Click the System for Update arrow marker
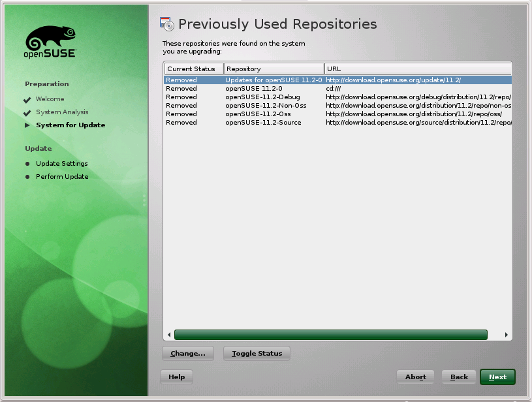 [x=27, y=125]
